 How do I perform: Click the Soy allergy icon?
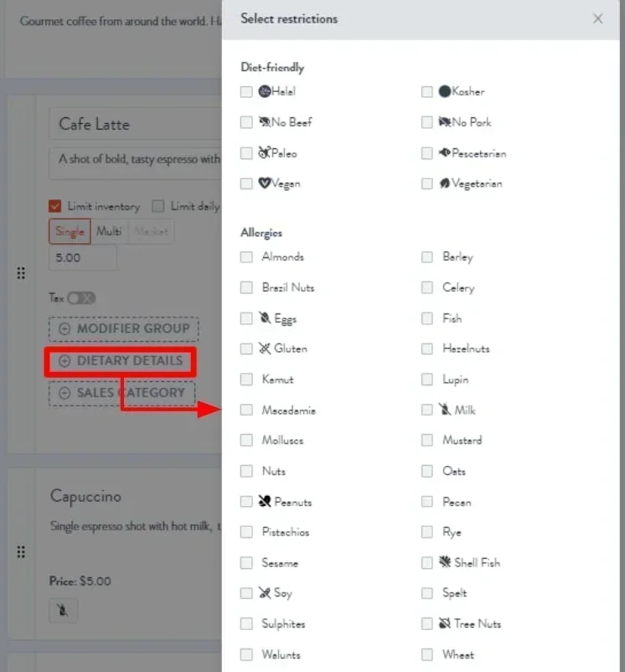265,592
